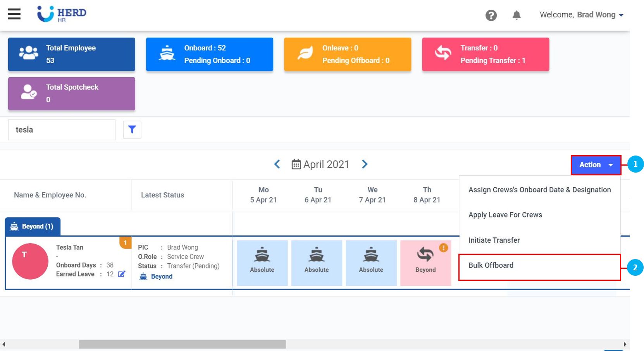
Task: Go to the previous month arrow
Action: point(277,164)
